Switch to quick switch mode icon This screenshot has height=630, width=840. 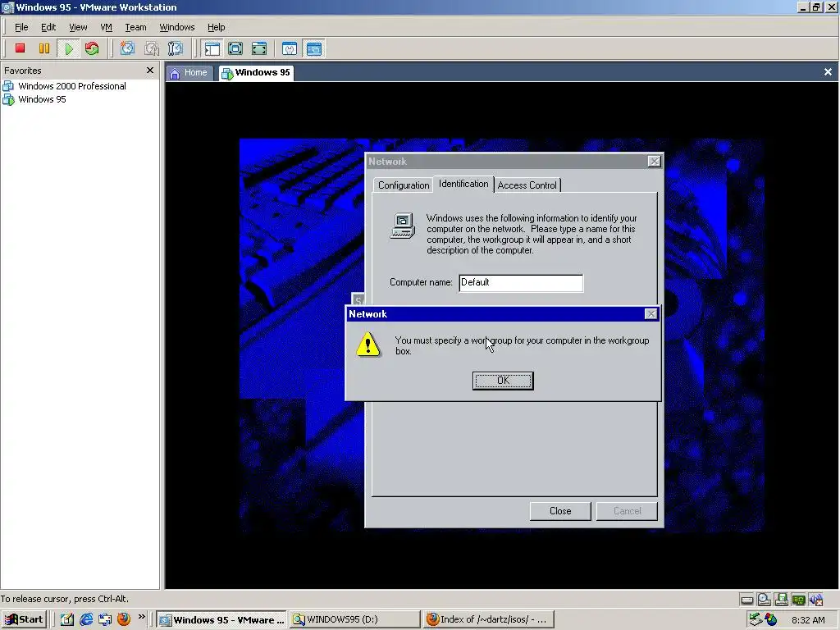tap(235, 48)
